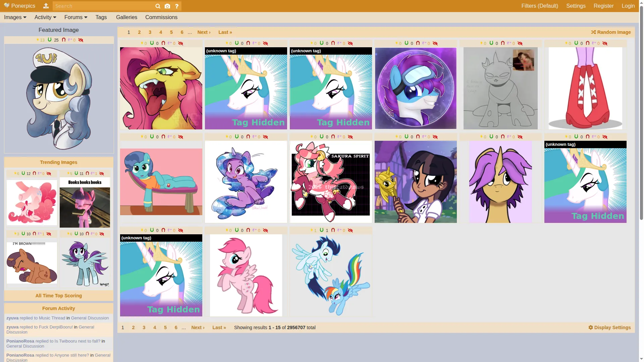
Task: Open comments on the Sakura Spirit image
Action: pyautogui.click(x=339, y=137)
